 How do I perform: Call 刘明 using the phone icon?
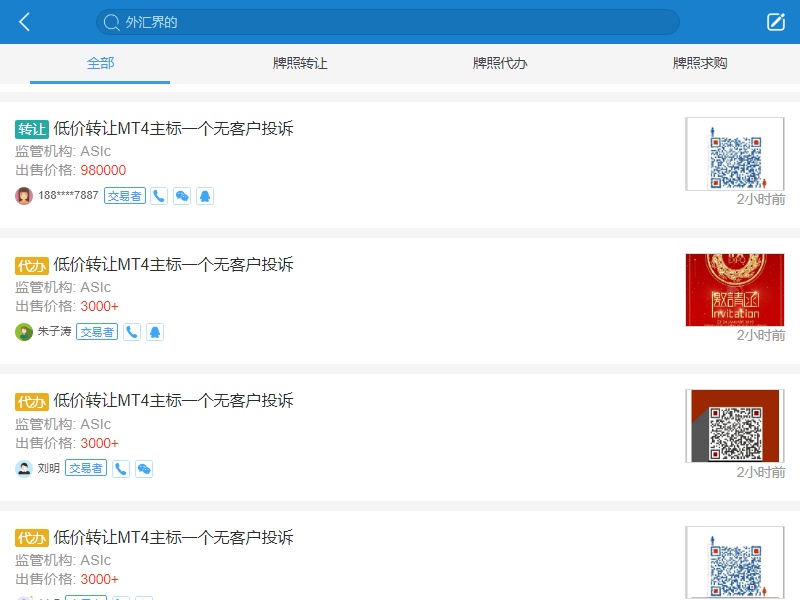click(121, 468)
